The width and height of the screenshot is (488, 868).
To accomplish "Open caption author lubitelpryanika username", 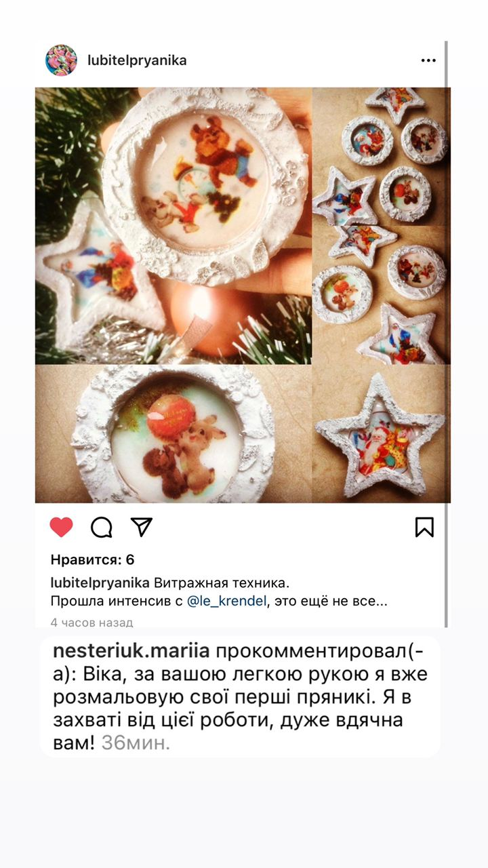I will click(x=100, y=583).
